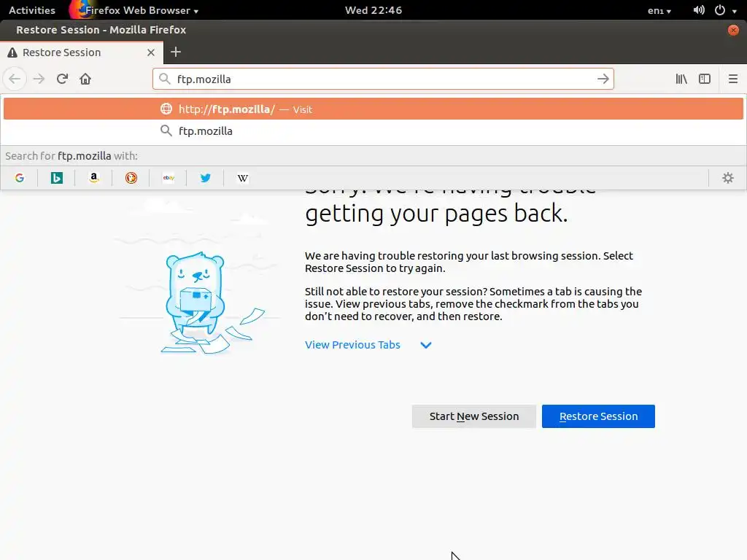Open the clock calendar Wed 22:46
The height and width of the screenshot is (560, 747).
point(373,10)
